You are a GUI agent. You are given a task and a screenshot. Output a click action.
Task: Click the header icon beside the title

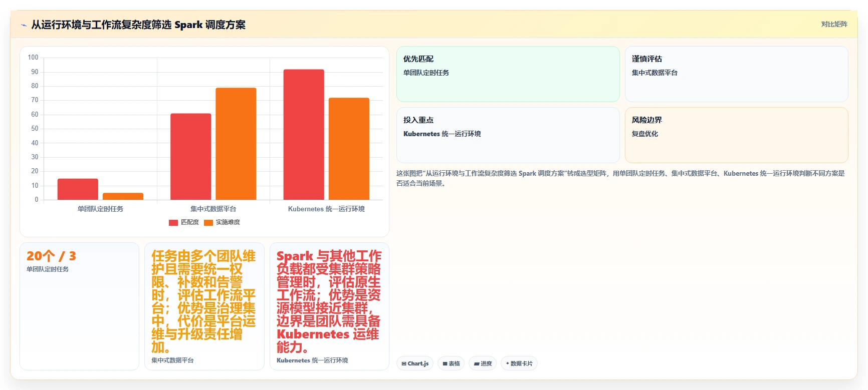coord(24,25)
